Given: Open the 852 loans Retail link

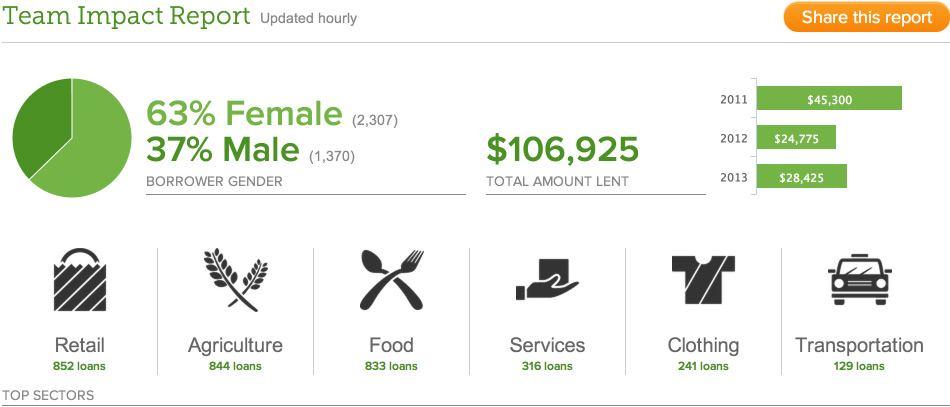Looking at the screenshot, I should click(x=80, y=366).
